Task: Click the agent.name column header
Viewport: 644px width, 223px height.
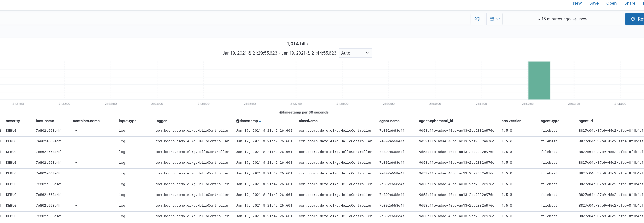Action: click(x=390, y=121)
